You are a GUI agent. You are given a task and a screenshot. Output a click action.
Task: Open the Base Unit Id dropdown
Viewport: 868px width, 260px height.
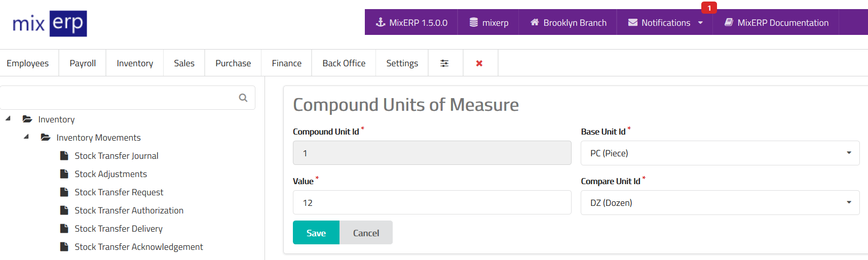[720, 153]
